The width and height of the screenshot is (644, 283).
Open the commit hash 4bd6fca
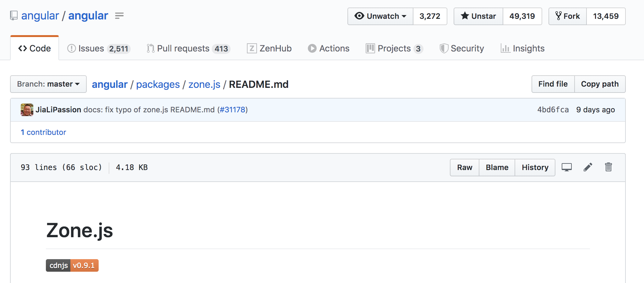(x=553, y=110)
